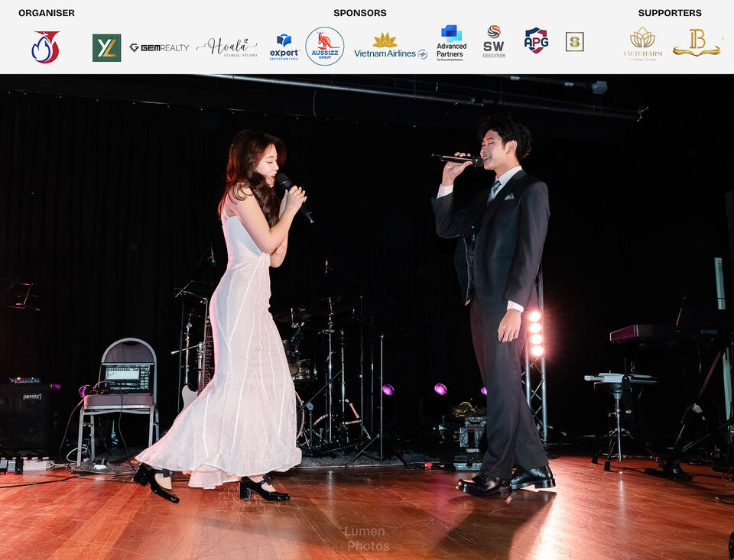
Task: Select the SPONSORS heading
Action: pyautogui.click(x=360, y=13)
